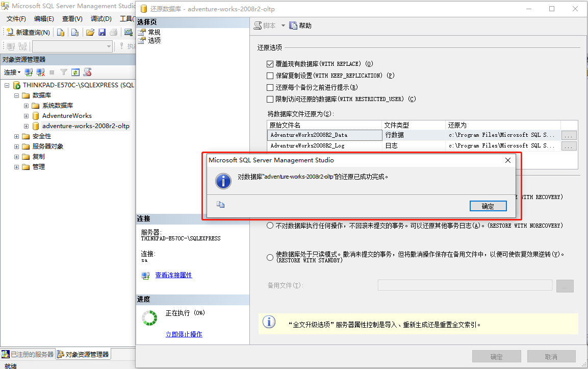588x369 pixels.
Task: Select the 常规 page in restore dialog
Action: 154,32
